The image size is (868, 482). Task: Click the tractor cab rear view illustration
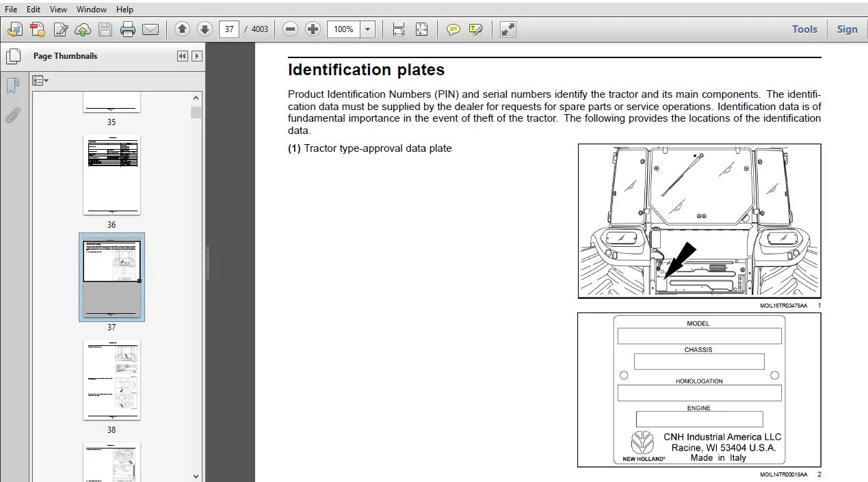coord(699,222)
